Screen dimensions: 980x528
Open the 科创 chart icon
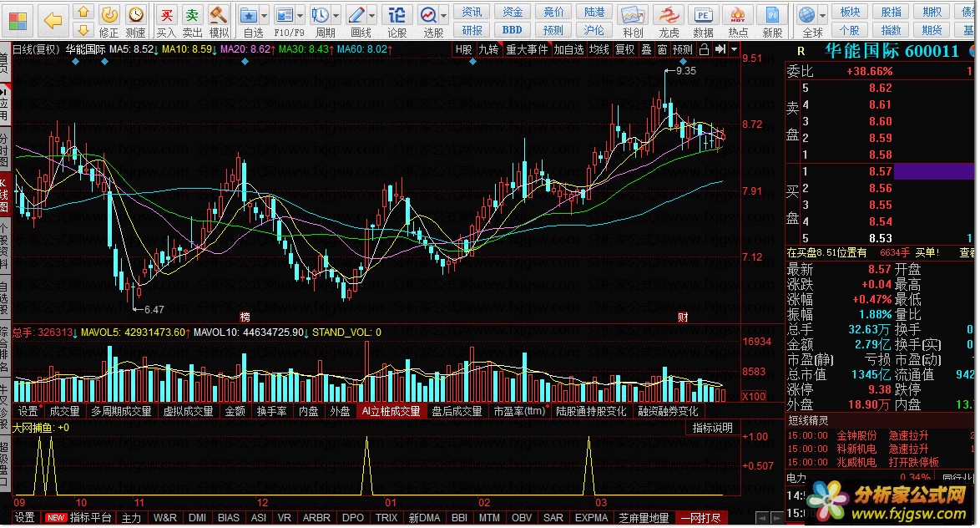click(x=633, y=15)
